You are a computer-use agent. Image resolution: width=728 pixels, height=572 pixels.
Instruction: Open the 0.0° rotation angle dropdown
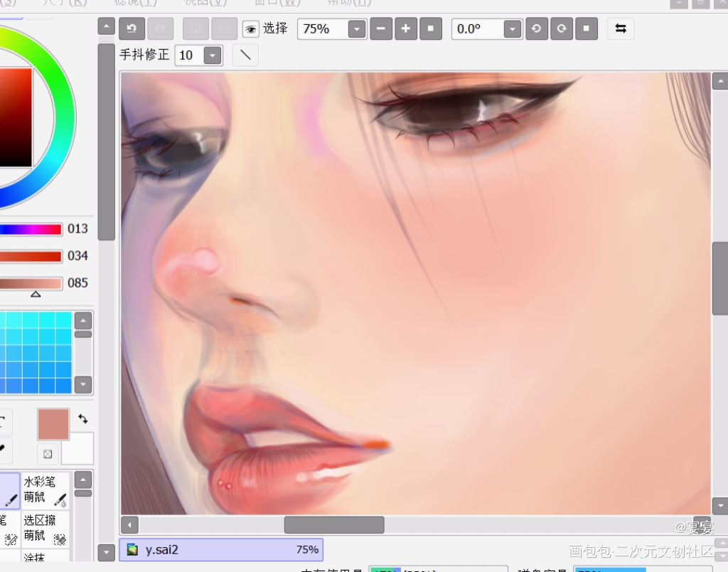[x=512, y=29]
